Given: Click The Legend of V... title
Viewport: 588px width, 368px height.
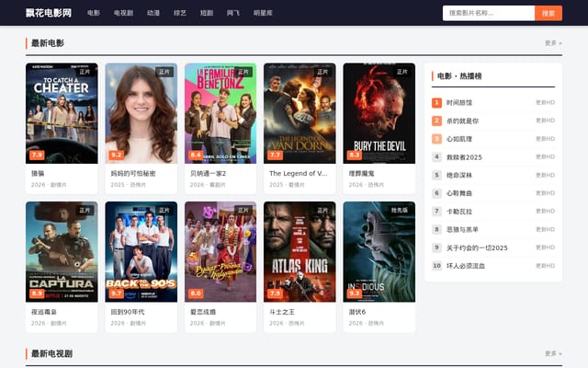Looking at the screenshot, I should pyautogui.click(x=298, y=174).
